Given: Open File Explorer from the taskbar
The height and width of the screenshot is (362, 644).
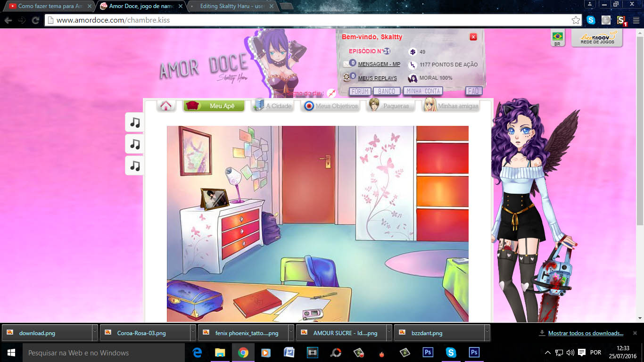Looking at the screenshot, I should pos(220,353).
